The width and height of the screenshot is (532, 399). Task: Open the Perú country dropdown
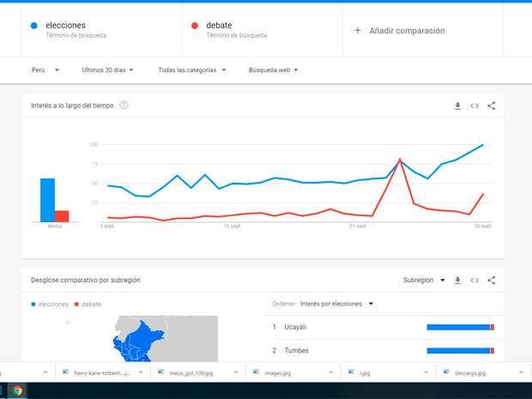point(45,70)
